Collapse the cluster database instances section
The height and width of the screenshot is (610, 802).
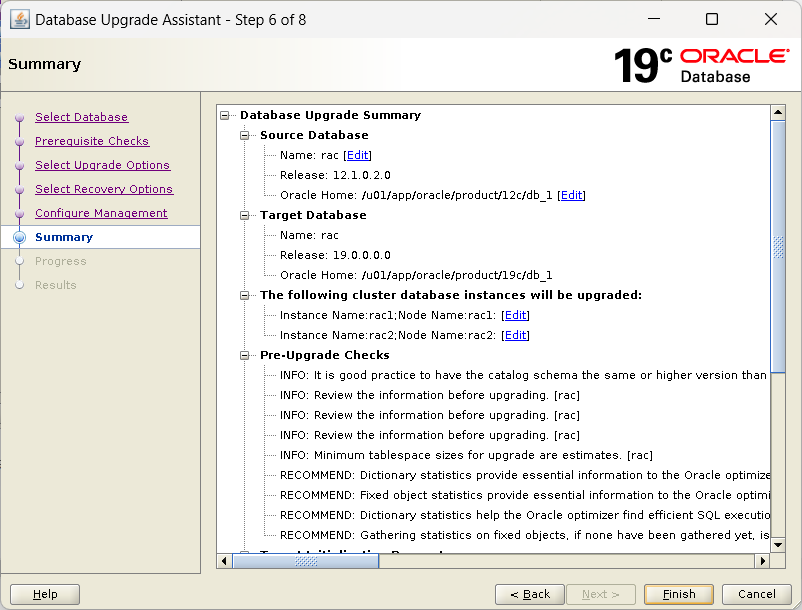pos(244,296)
